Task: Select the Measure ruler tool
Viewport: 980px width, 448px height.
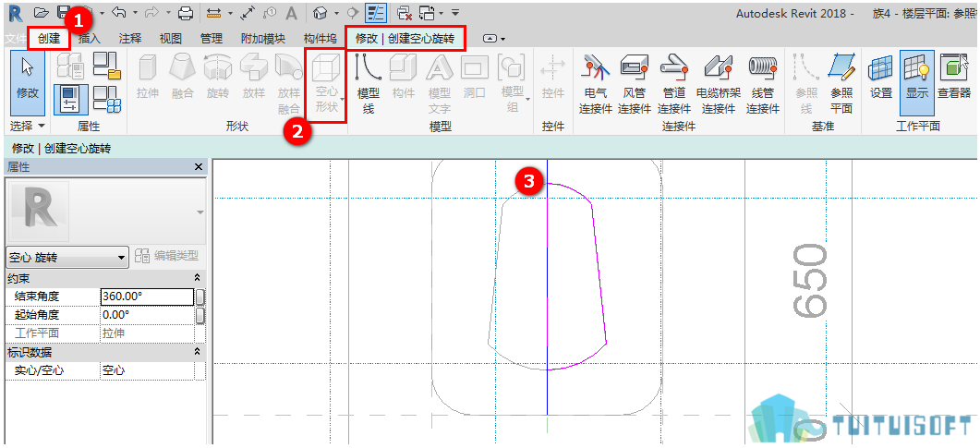Action: click(214, 12)
